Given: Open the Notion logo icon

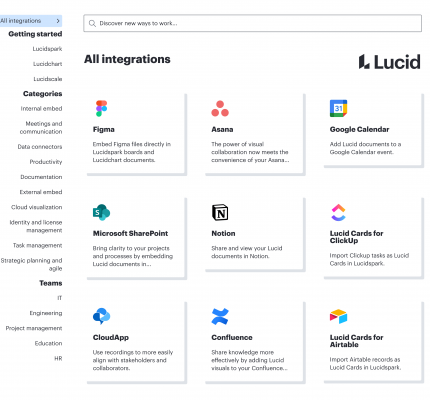Looking at the screenshot, I should 220,212.
